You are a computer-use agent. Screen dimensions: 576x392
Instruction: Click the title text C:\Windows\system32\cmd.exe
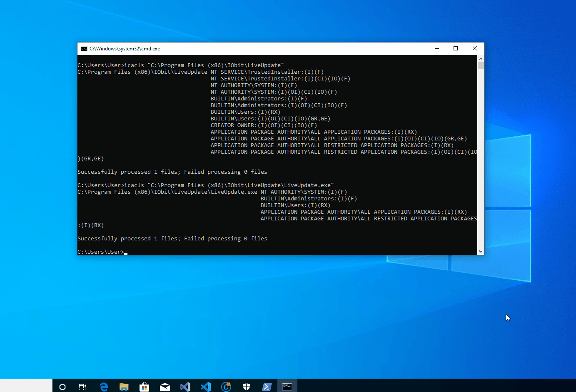pyautogui.click(x=125, y=49)
